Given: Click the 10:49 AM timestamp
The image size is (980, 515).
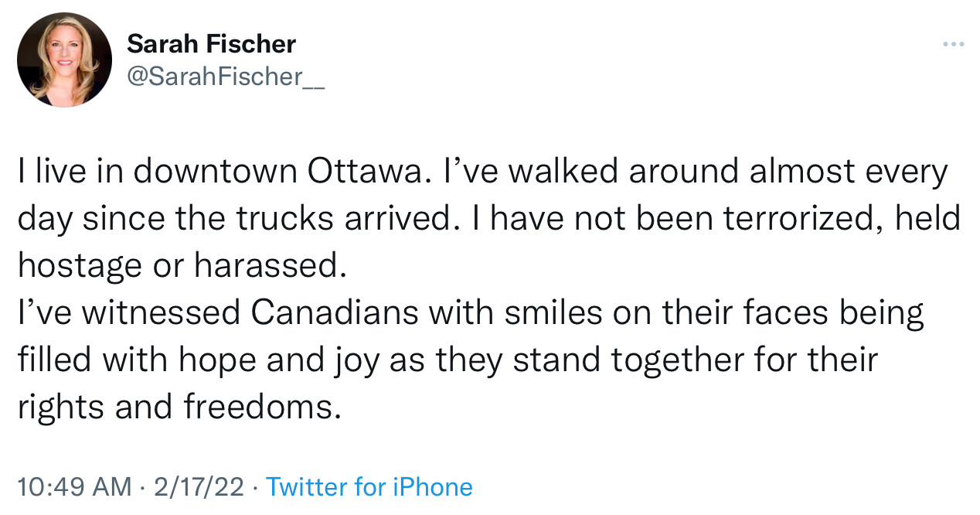Looking at the screenshot, I should (74, 487).
